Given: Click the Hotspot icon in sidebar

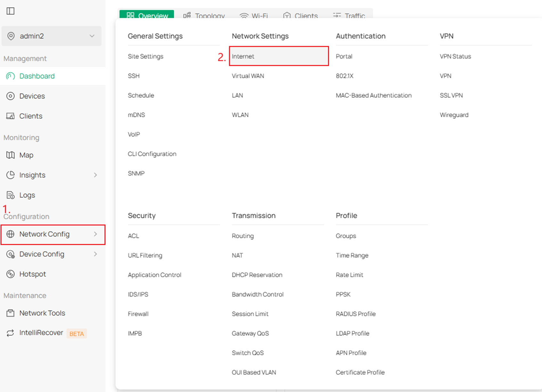Looking at the screenshot, I should click(x=11, y=274).
